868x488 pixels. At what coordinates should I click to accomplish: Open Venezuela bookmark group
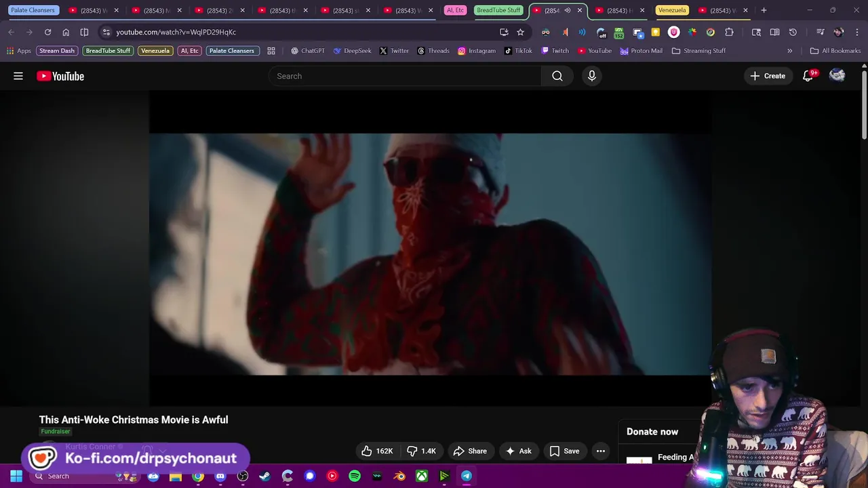coord(155,51)
